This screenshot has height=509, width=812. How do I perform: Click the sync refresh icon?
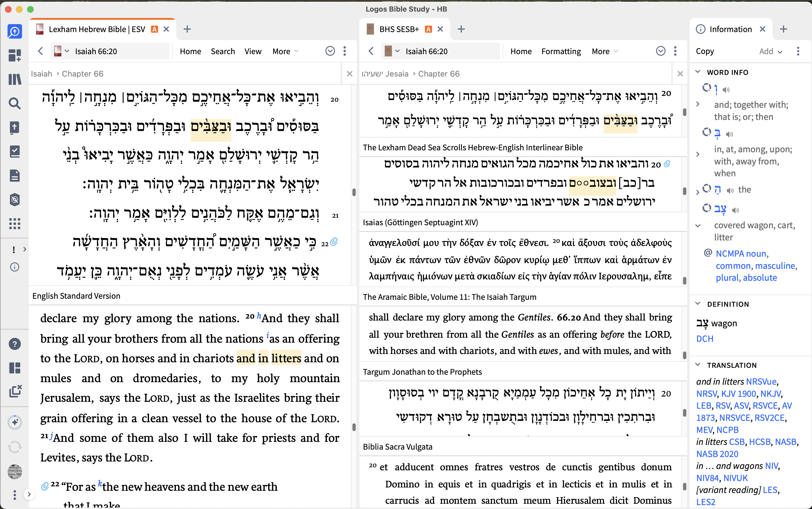tap(14, 447)
